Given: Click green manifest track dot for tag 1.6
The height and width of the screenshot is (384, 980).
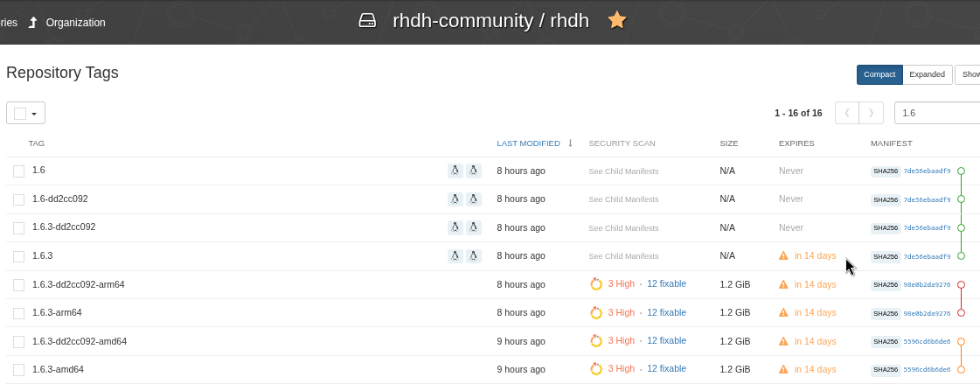Looking at the screenshot, I should pyautogui.click(x=961, y=171).
